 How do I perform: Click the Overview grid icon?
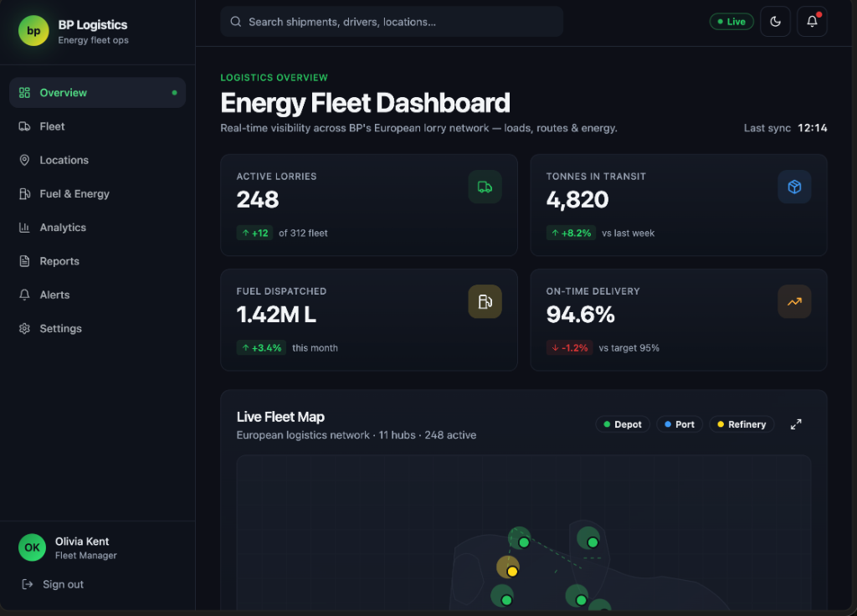[x=24, y=92]
